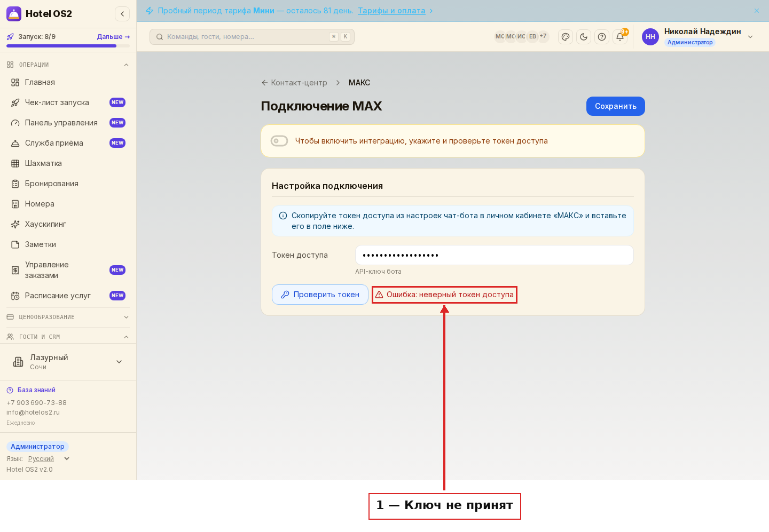Image resolution: width=769 pixels, height=532 pixels.
Task: Focus the Токен доступа input field
Action: (x=495, y=255)
